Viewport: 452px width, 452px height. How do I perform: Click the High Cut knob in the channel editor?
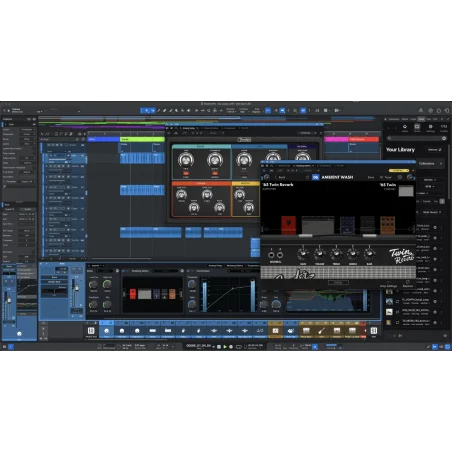tap(107, 285)
